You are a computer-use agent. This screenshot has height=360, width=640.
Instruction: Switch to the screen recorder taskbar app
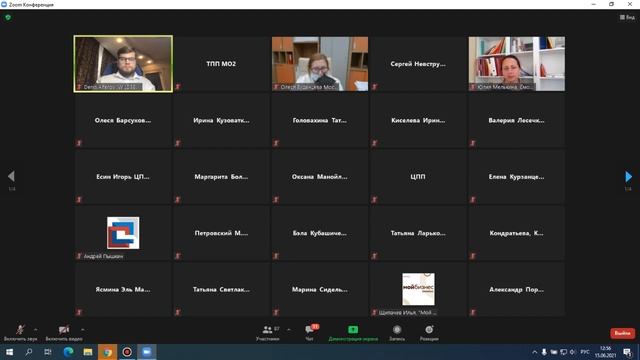127,352
